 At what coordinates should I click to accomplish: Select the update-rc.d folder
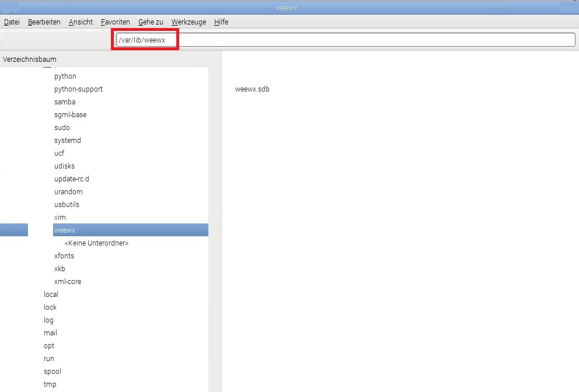point(72,179)
